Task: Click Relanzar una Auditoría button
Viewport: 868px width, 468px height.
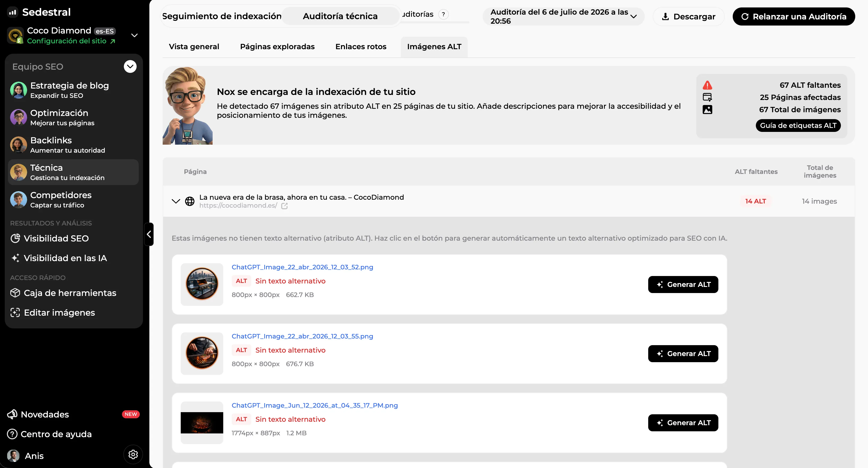Action: (794, 16)
